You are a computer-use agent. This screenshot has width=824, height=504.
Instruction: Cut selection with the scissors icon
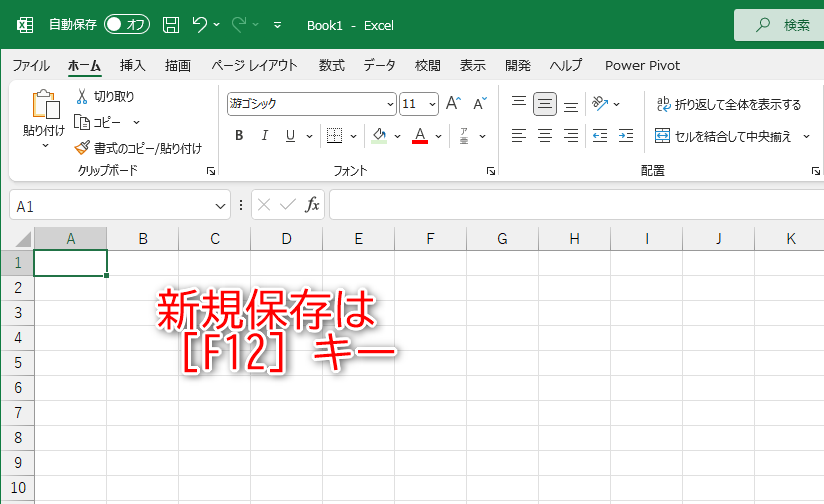point(81,96)
